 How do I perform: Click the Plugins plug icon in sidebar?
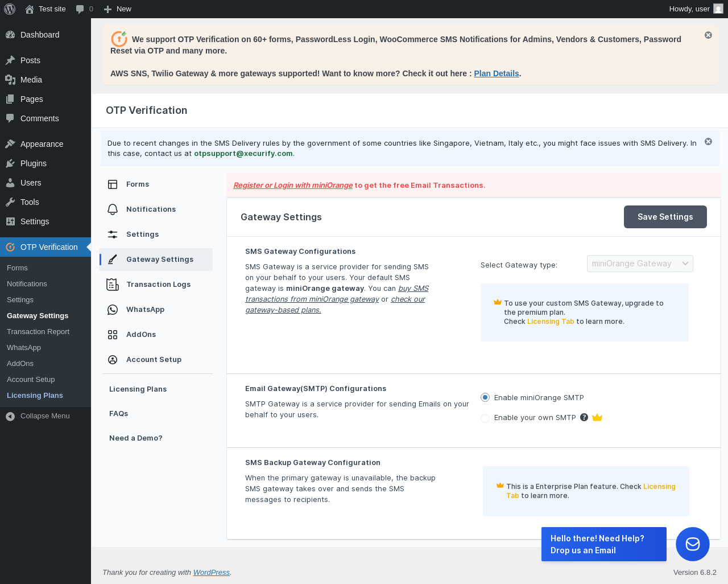pyautogui.click(x=10, y=163)
